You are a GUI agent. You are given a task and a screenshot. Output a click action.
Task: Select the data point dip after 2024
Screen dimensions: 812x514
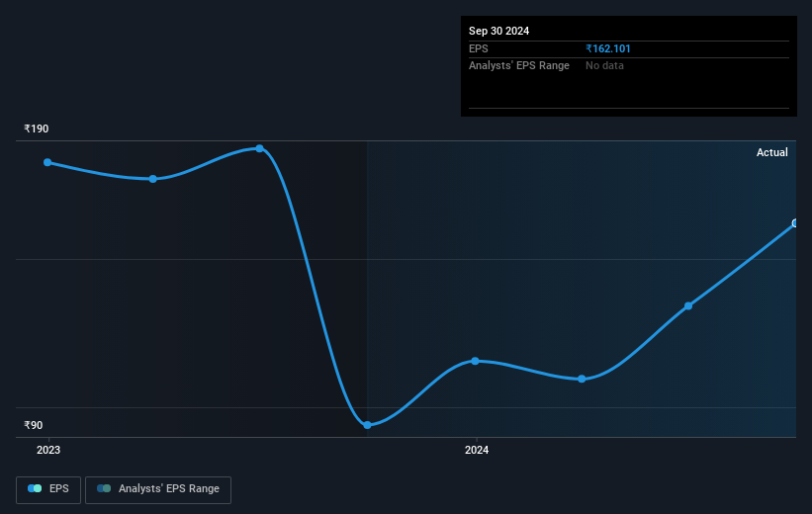coord(582,379)
